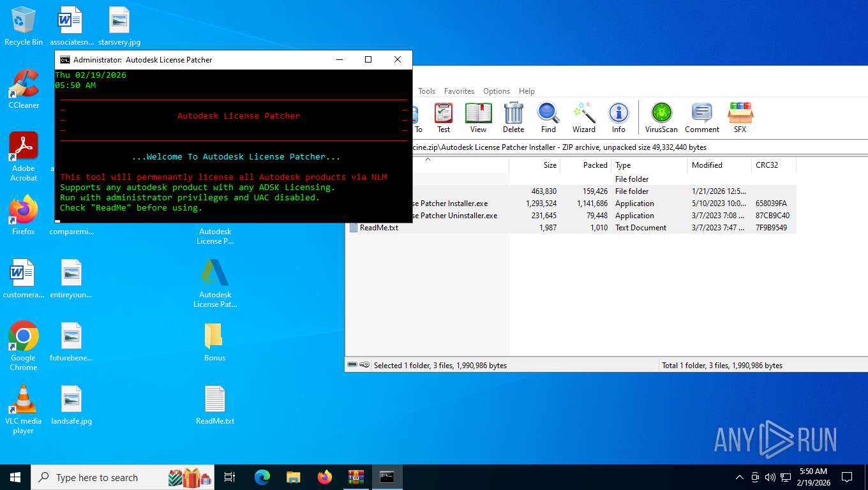
Task: Select the Patcher Uninstaller.exe row in WinRAR
Action: pos(572,216)
